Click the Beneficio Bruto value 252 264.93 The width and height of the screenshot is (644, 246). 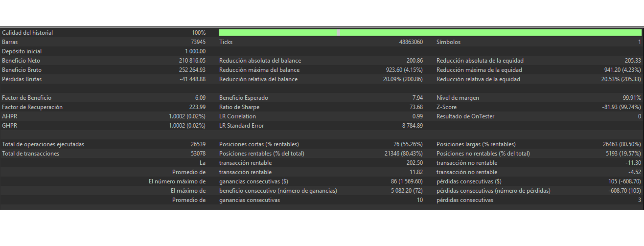[192, 70]
